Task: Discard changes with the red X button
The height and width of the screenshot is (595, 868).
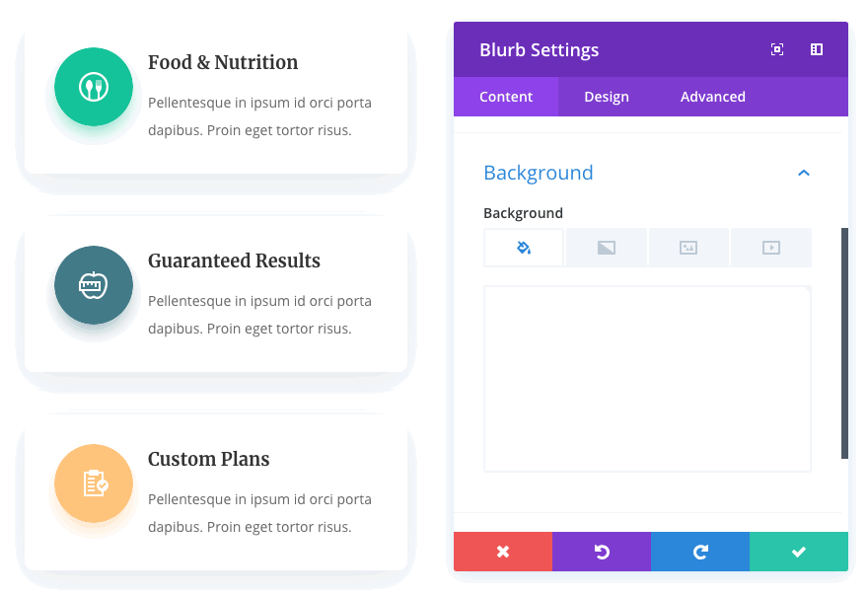Action: pos(503,552)
